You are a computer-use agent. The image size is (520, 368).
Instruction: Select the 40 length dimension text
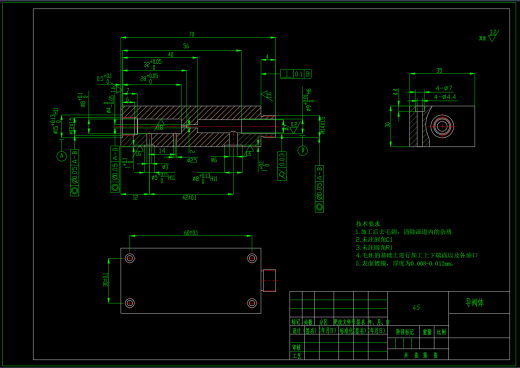pyautogui.click(x=171, y=54)
